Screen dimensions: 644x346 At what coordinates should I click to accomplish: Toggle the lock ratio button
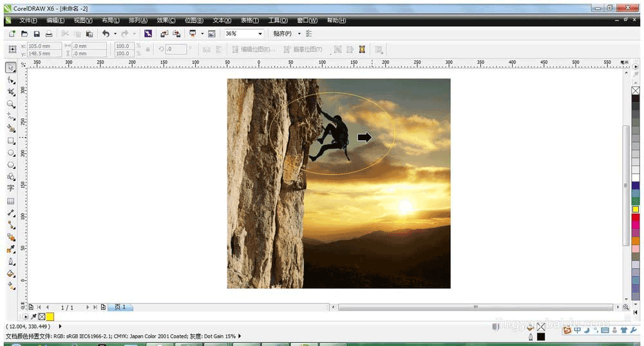pos(148,50)
